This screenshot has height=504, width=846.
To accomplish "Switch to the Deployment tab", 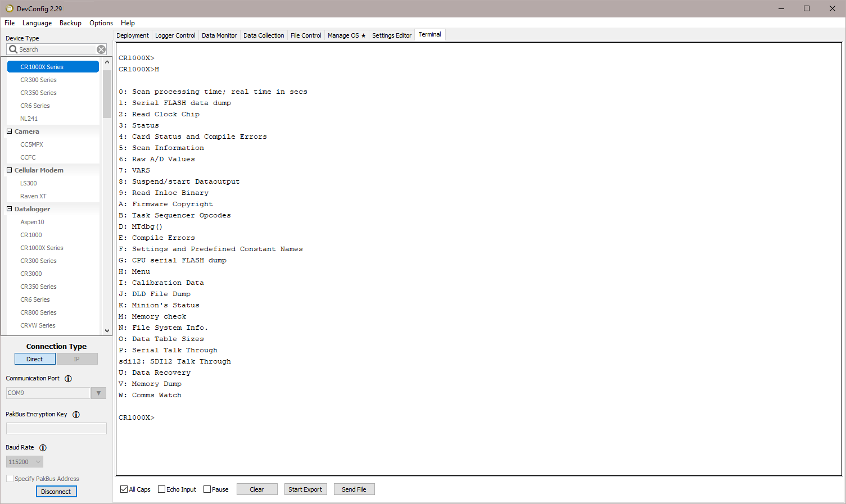I will (x=133, y=35).
